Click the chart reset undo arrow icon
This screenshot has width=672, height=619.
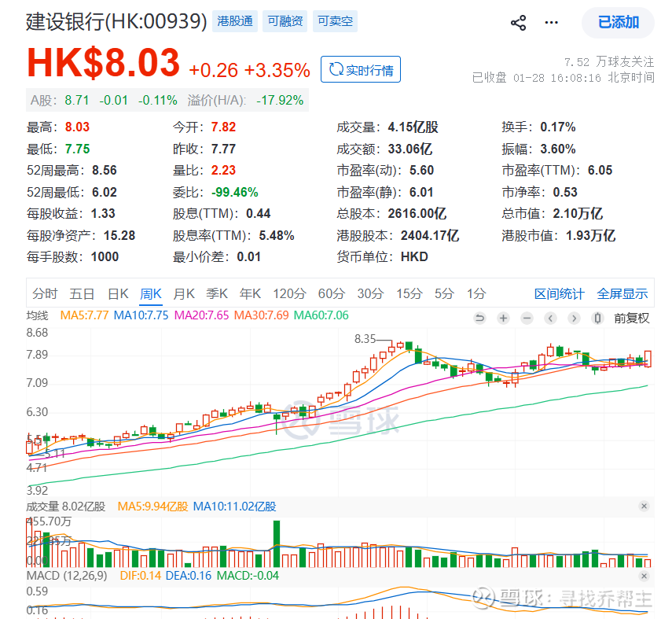(x=480, y=319)
